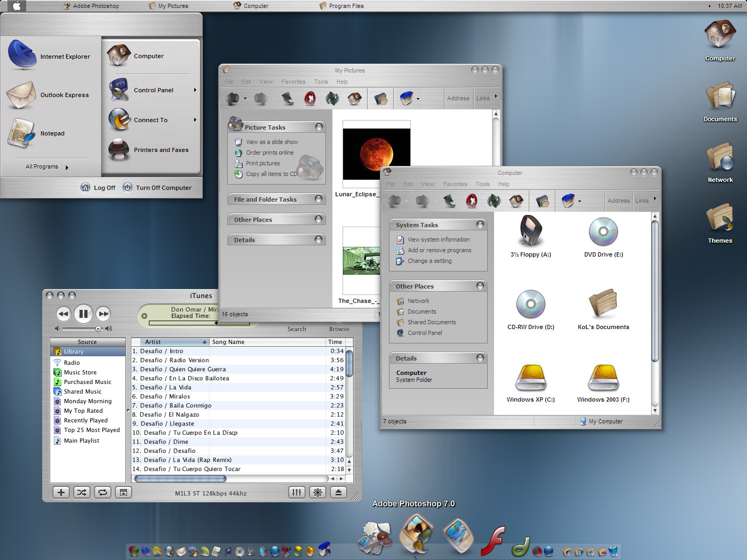Image resolution: width=747 pixels, height=560 pixels.
Task: Click green refresh icon in My Pictures toolbar
Action: click(x=332, y=98)
